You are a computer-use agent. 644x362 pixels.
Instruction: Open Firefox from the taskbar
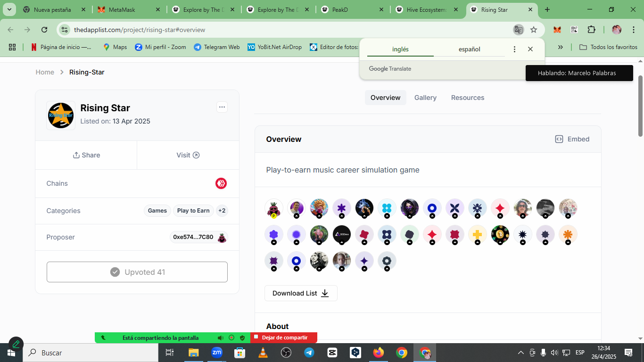379,353
